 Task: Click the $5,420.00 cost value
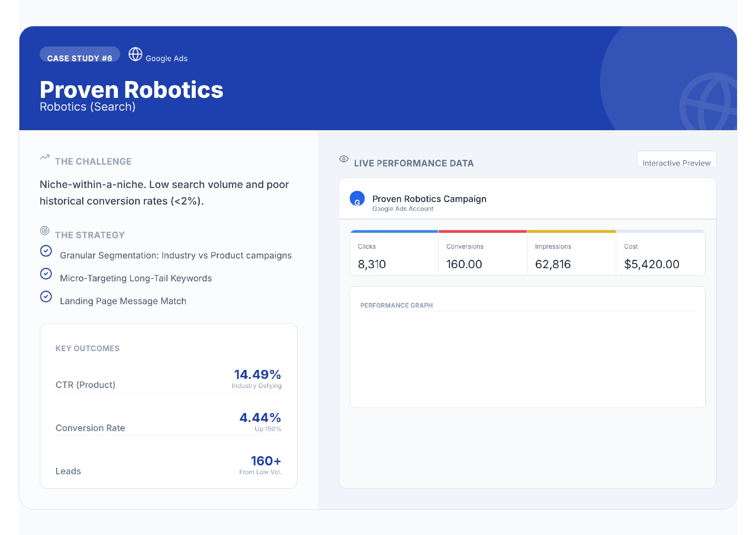pos(652,264)
